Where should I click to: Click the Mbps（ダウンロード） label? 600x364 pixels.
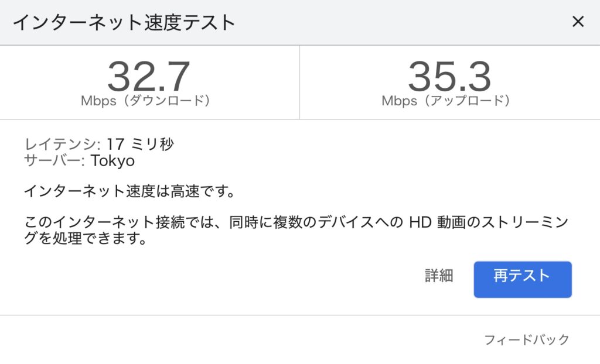point(145,101)
